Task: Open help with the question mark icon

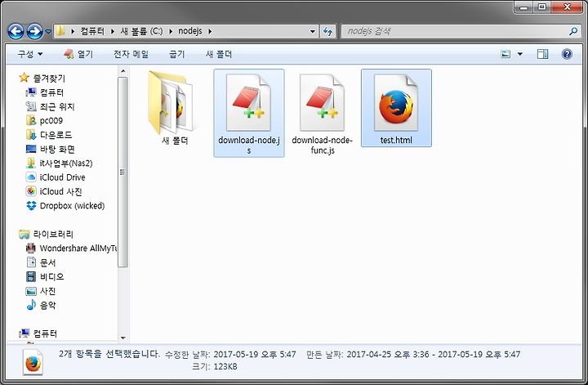Action: click(567, 54)
